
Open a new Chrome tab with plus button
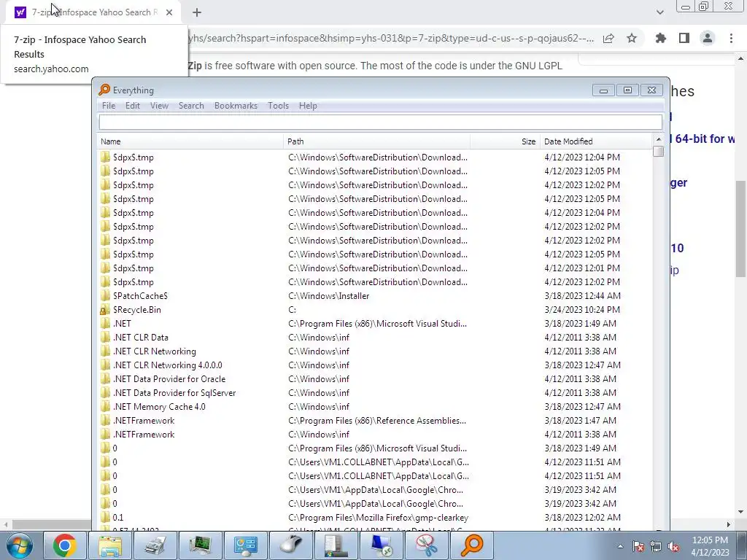[197, 12]
